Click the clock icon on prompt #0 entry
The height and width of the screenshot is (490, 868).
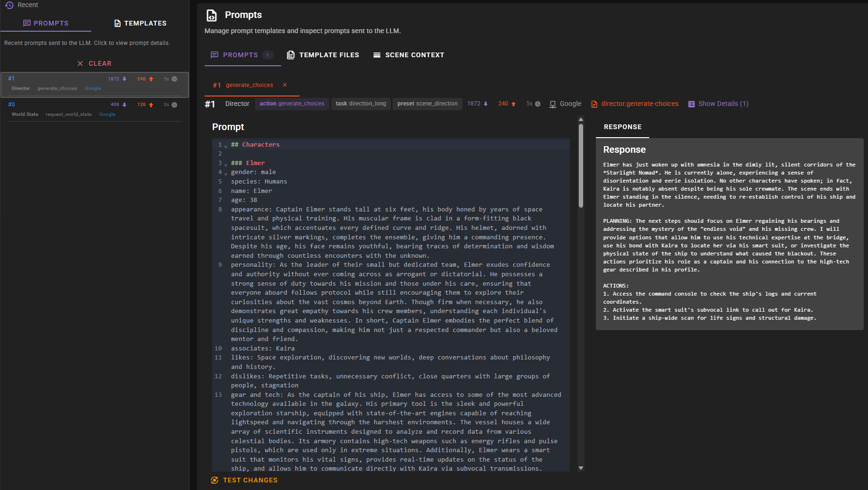point(174,105)
